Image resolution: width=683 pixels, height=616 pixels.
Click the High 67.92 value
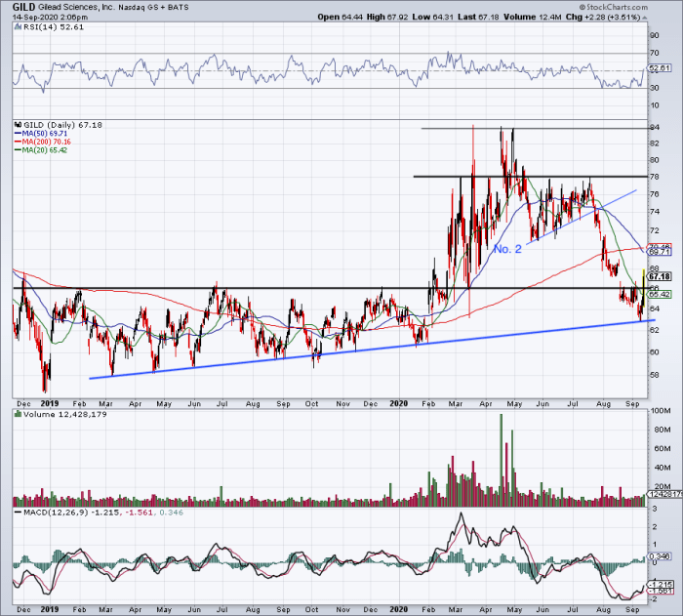(387, 17)
